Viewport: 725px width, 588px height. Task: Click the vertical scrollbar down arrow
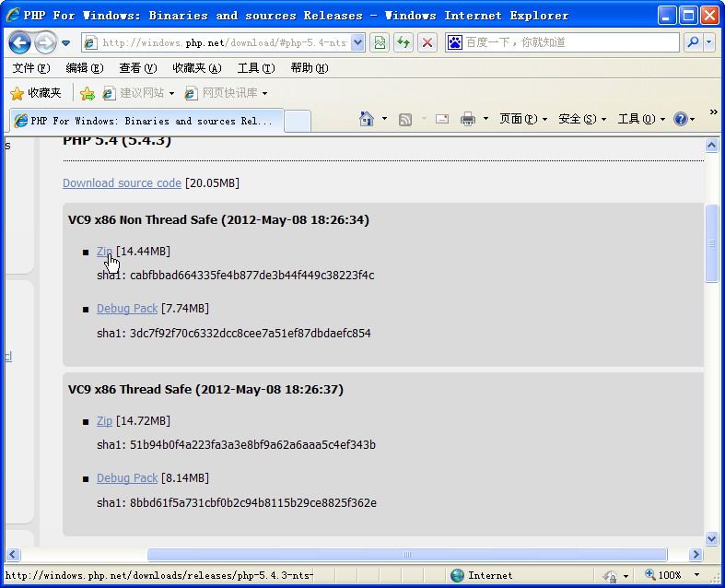tap(711, 538)
